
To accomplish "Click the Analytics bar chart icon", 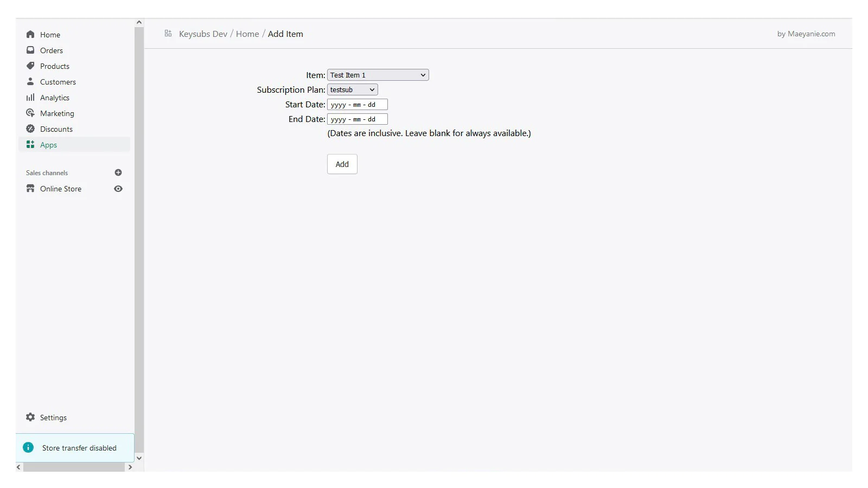I will tap(30, 97).
